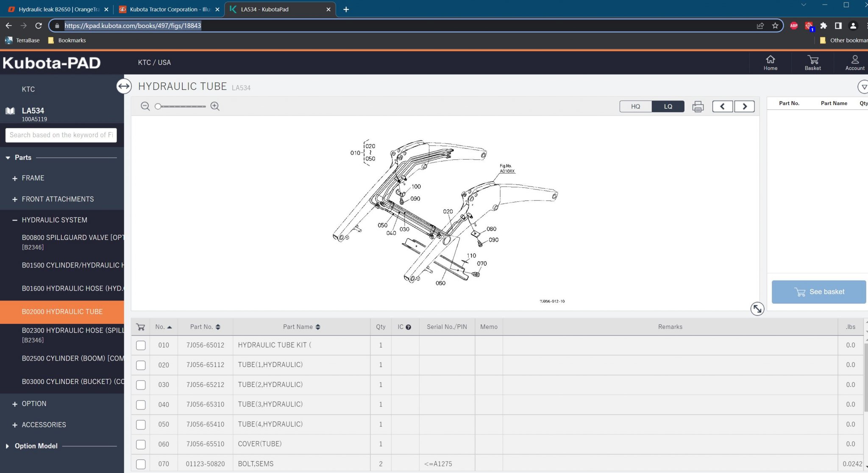Bookmark this page with star icon
Screen dimensions: 868x473
[x=775, y=26]
